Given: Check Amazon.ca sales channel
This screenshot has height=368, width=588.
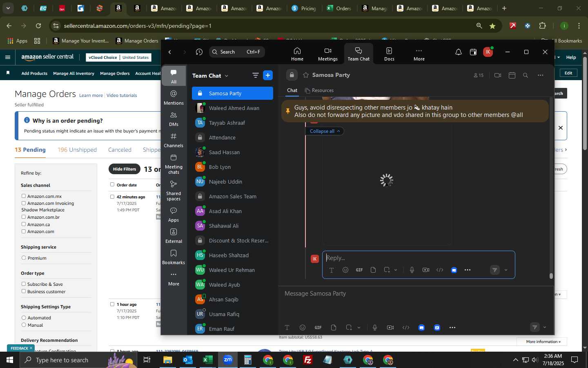Looking at the screenshot, I should pyautogui.click(x=24, y=224).
